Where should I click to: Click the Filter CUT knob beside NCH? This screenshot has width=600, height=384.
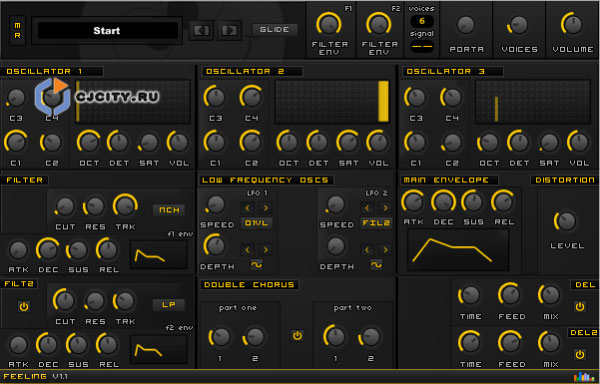coord(65,206)
